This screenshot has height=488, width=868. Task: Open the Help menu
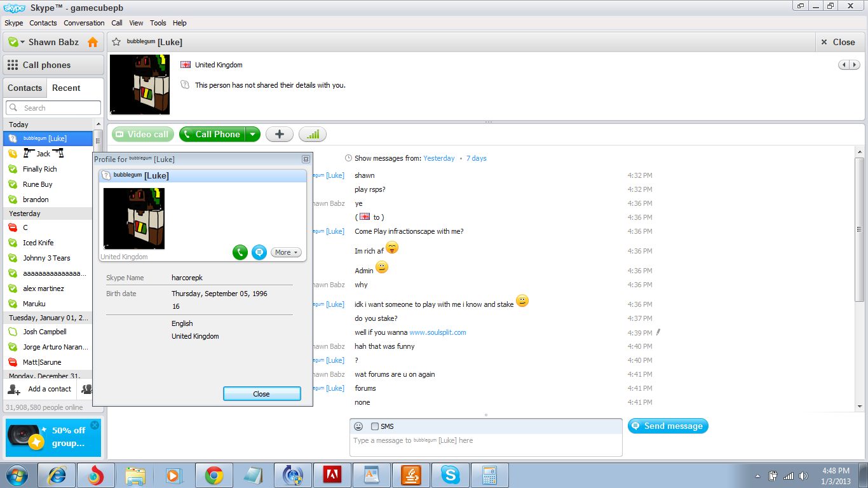coord(180,23)
